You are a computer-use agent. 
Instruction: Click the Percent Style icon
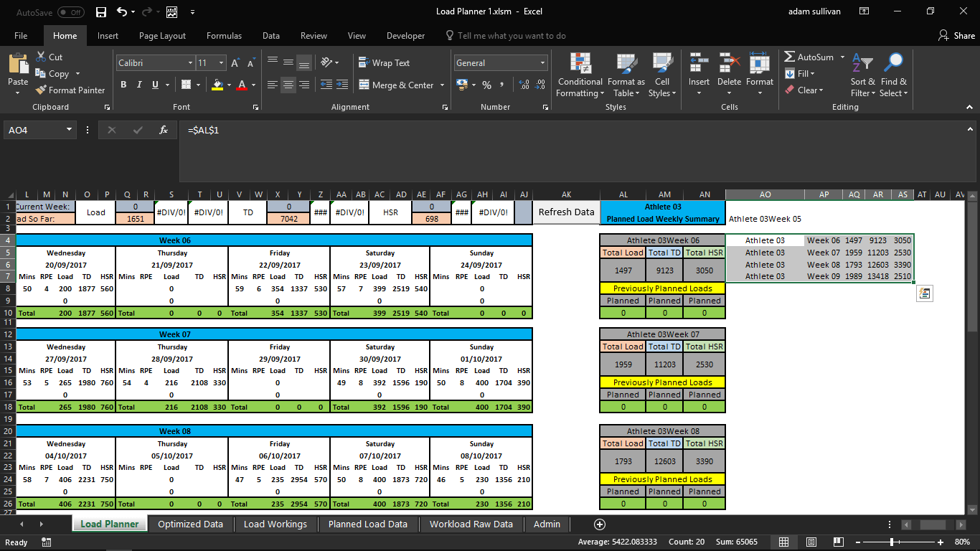click(x=486, y=85)
